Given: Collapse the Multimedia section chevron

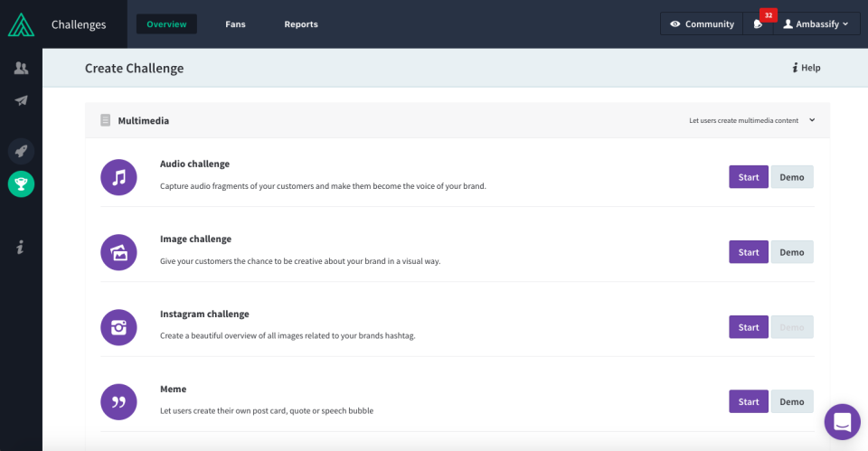Looking at the screenshot, I should [812, 120].
